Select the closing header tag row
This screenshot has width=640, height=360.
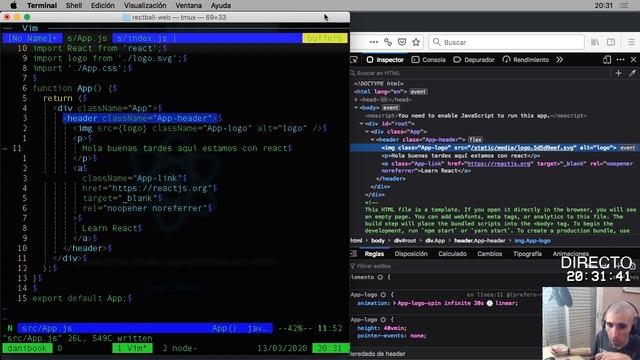click(391, 179)
